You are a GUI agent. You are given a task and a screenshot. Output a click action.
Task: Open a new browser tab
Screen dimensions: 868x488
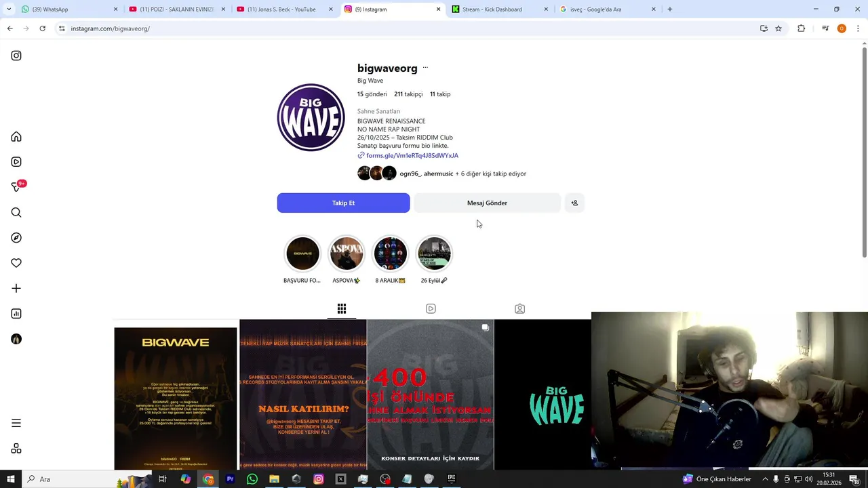670,9
